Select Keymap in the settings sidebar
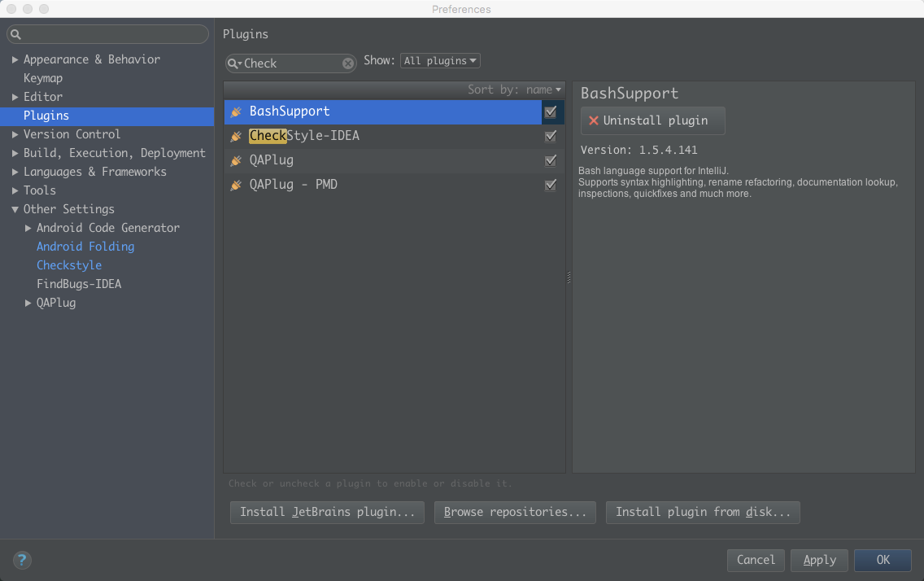 [x=43, y=78]
